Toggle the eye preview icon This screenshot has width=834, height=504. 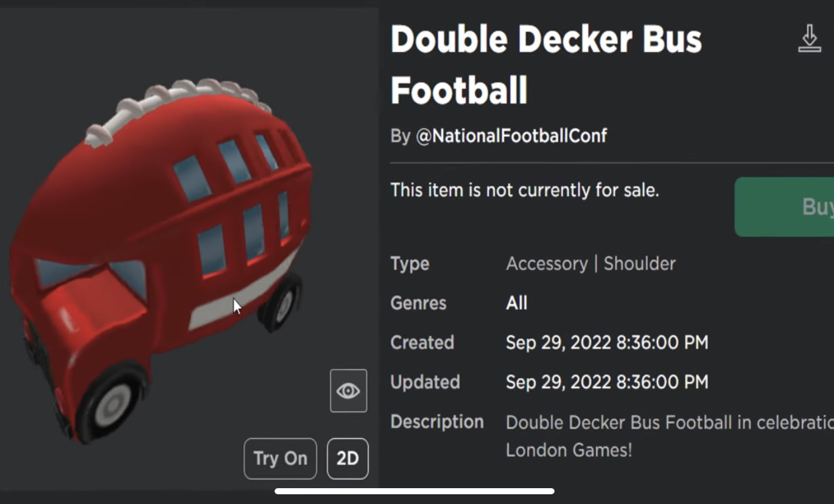point(348,391)
